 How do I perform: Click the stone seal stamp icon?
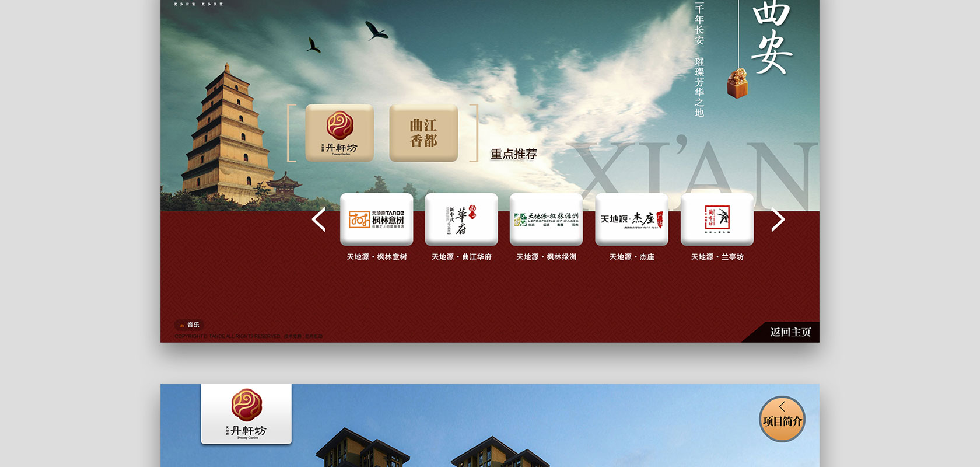737,83
